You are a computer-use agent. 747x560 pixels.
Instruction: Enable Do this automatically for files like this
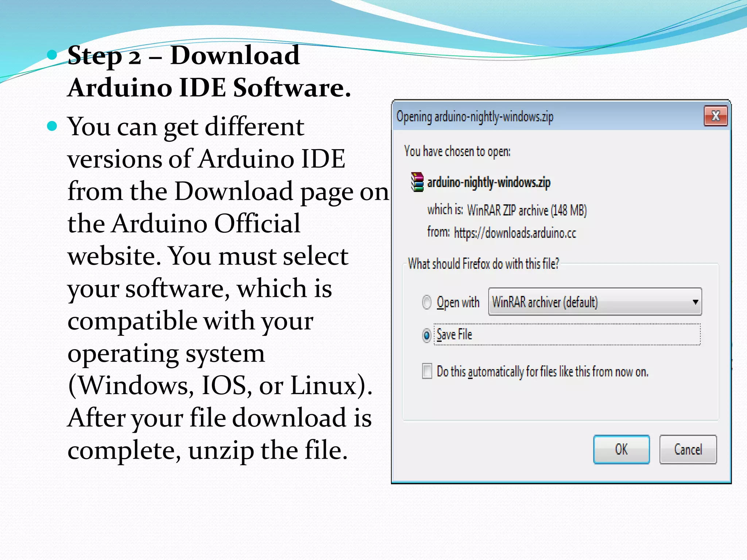point(426,371)
